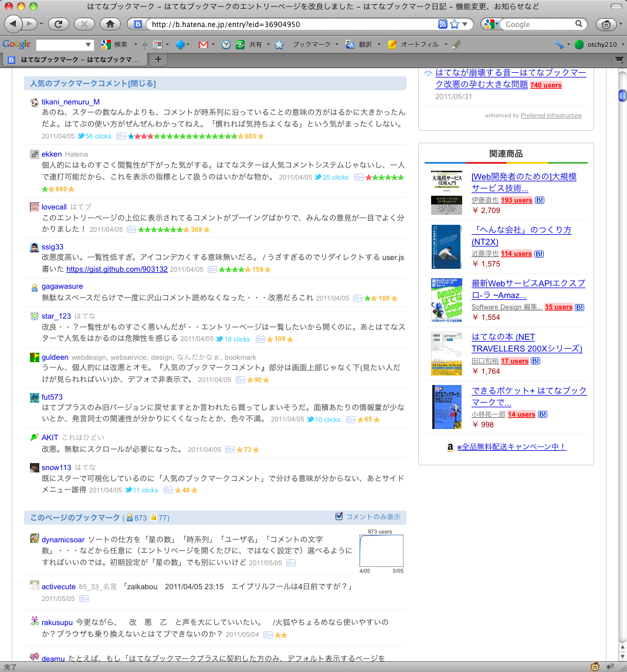This screenshot has height=672, width=627.
Task: Expand the 翻訳 dropdown arrow
Action: (x=379, y=44)
